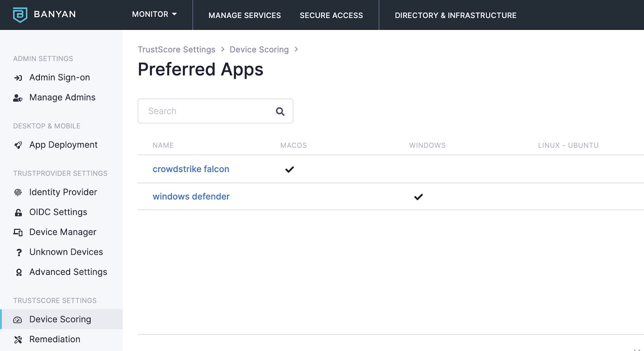Screen dimensions: 644x351
Task: Click the OIDC Settings lock icon
Action: (x=18, y=212)
